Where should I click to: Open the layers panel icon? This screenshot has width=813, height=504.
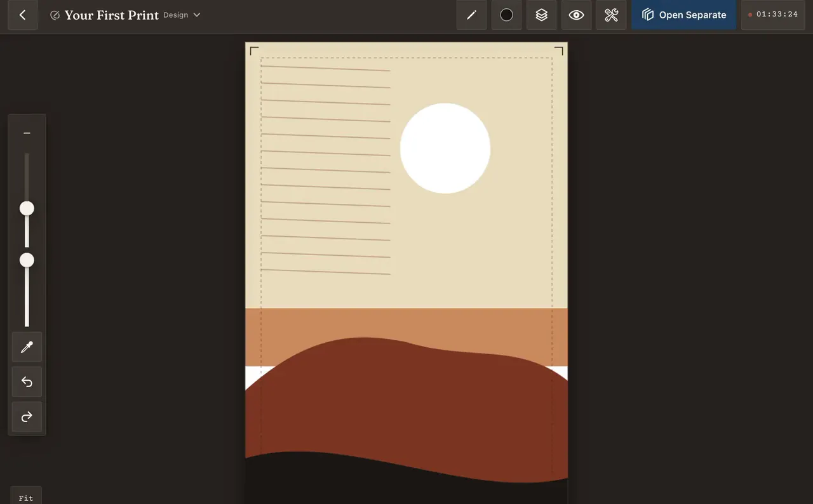click(541, 15)
